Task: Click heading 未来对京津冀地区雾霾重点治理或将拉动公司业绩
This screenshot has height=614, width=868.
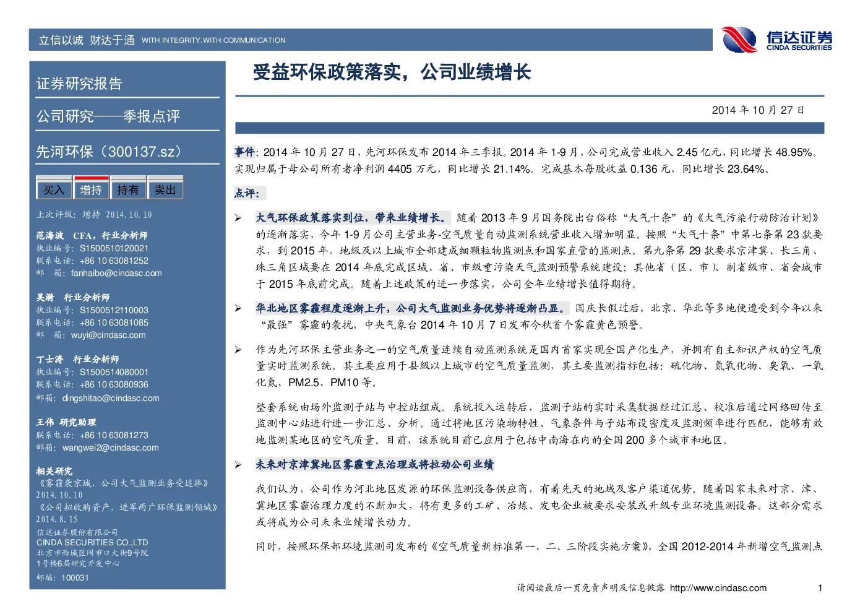Action: click(375, 464)
